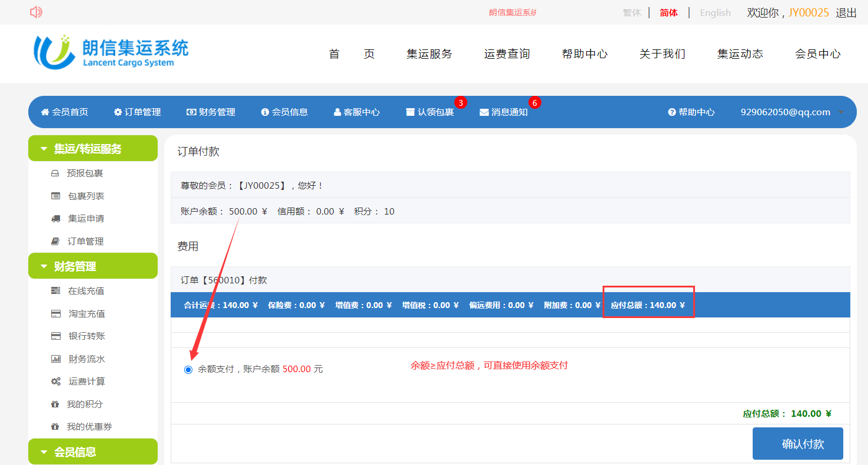The width and height of the screenshot is (868, 465).
Task: Switch the language to English
Action: point(715,13)
